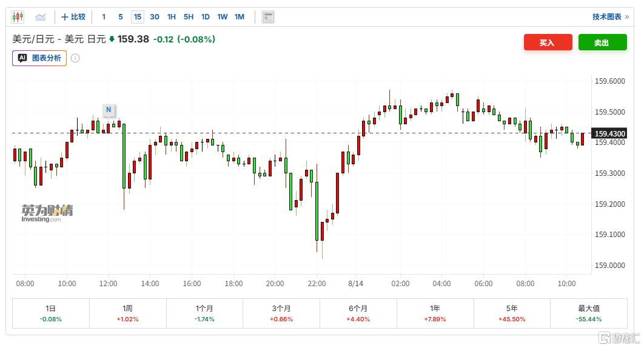Select the 5H interval
Viewport: 644px width, 348px height.
point(189,17)
